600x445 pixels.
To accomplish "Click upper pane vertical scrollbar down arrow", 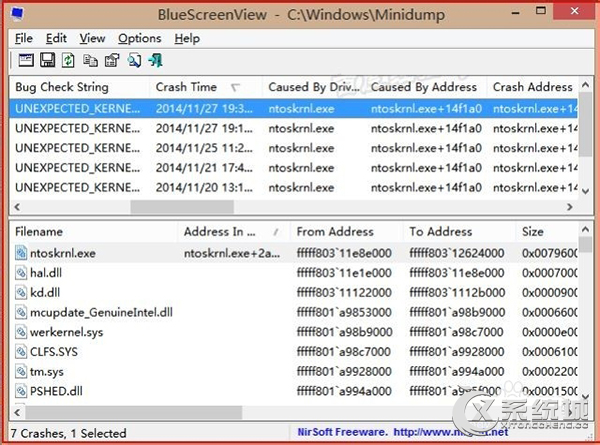I will click(585, 191).
